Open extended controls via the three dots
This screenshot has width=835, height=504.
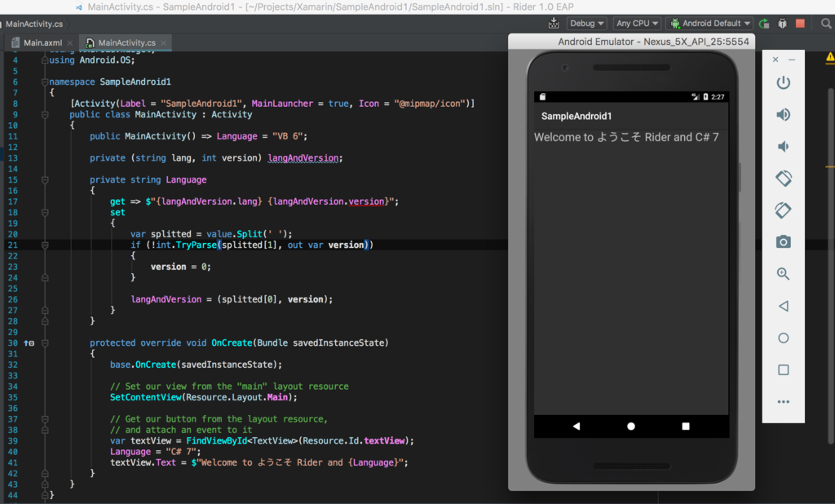[783, 402]
